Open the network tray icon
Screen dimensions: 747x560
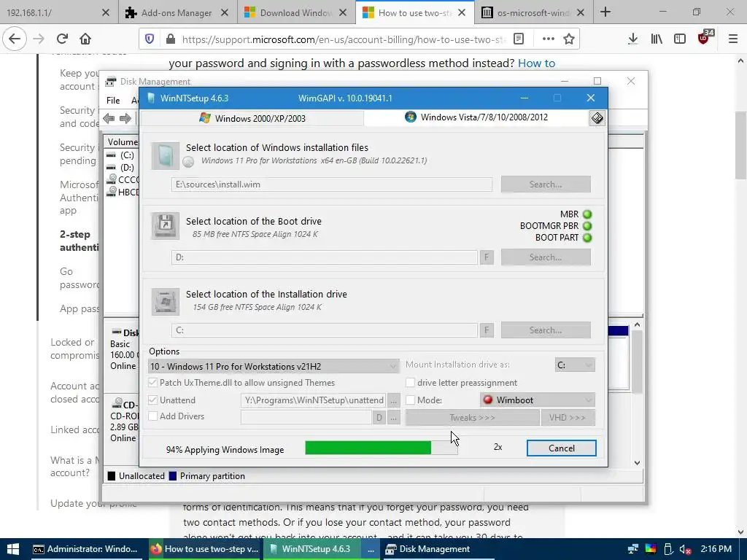632,550
